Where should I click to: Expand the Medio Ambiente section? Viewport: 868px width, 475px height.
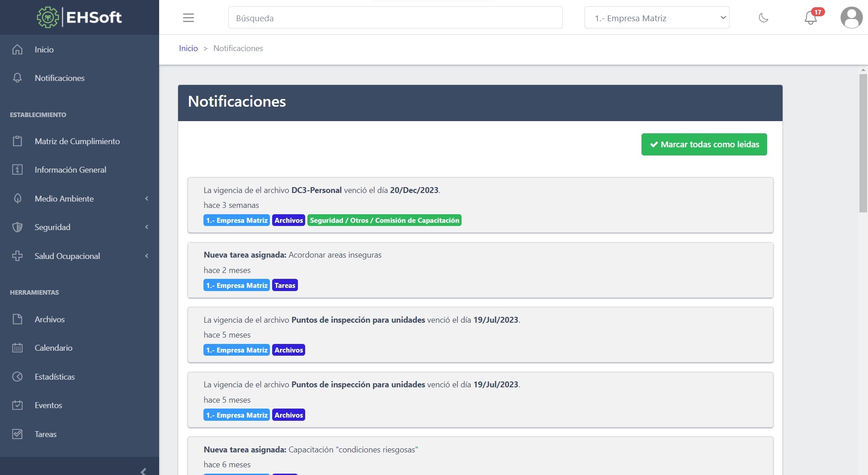pyautogui.click(x=63, y=198)
